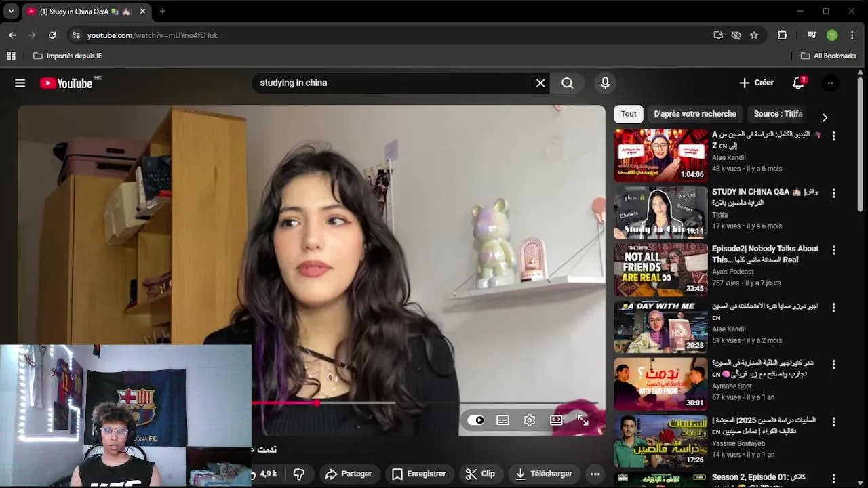Dislike the video with thumbs down
868x488 pixels.
[x=299, y=474]
